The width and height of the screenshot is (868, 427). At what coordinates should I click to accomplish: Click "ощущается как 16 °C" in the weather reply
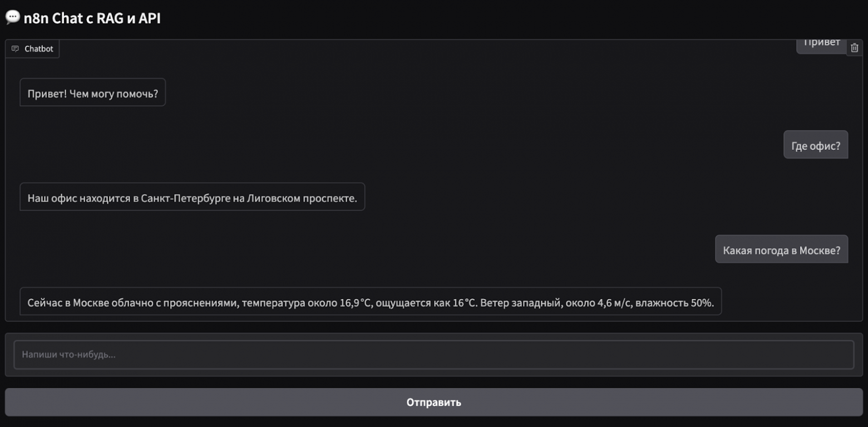click(426, 303)
